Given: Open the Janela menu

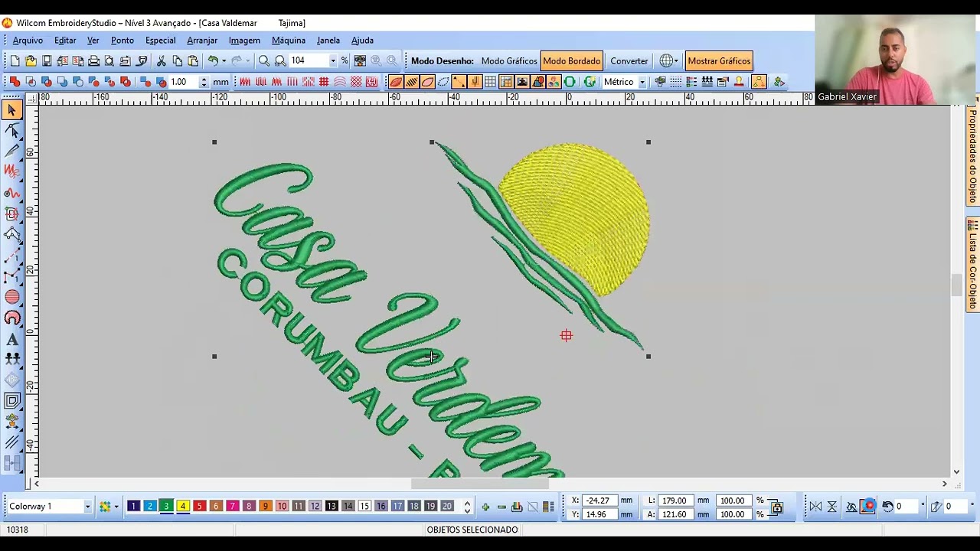Looking at the screenshot, I should 328,41.
